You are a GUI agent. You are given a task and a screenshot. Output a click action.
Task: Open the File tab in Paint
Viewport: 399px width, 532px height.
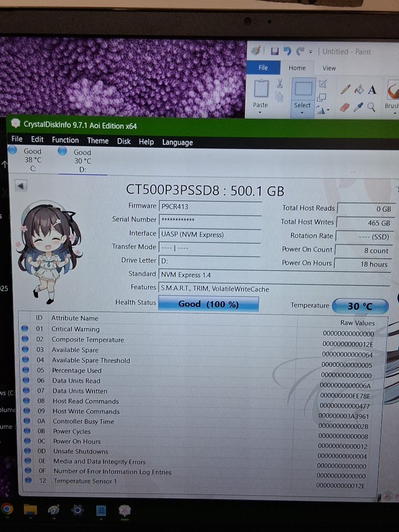(263, 68)
